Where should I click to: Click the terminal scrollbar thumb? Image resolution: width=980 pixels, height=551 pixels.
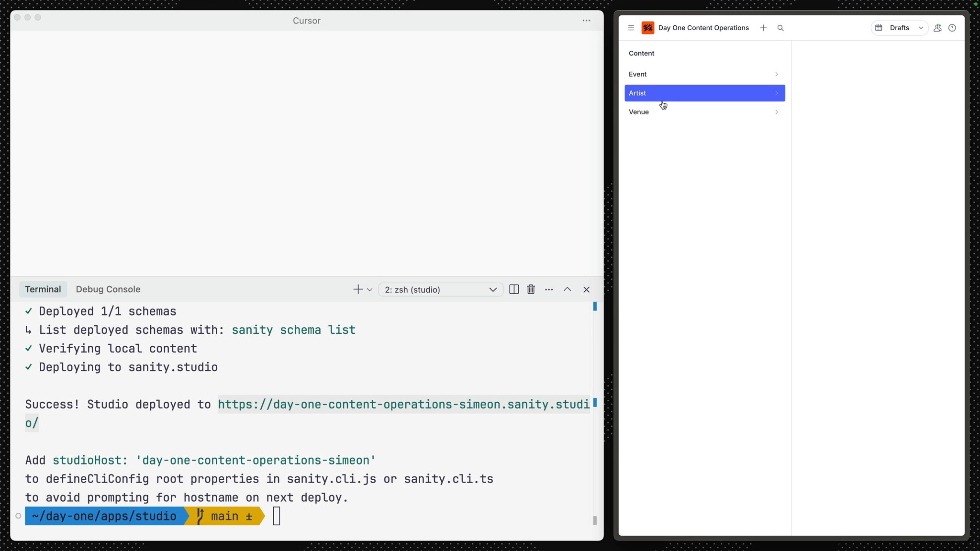click(x=595, y=520)
